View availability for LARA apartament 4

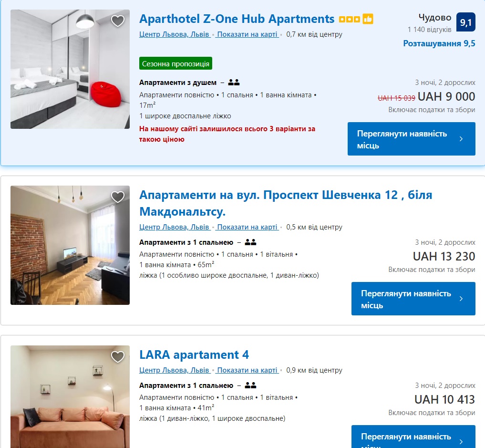click(x=413, y=437)
